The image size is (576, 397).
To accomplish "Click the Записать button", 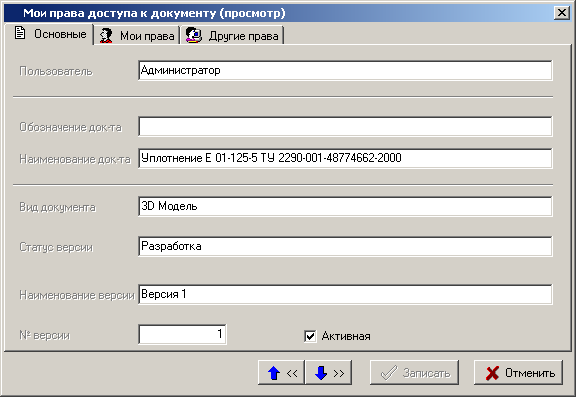I will 414,373.
